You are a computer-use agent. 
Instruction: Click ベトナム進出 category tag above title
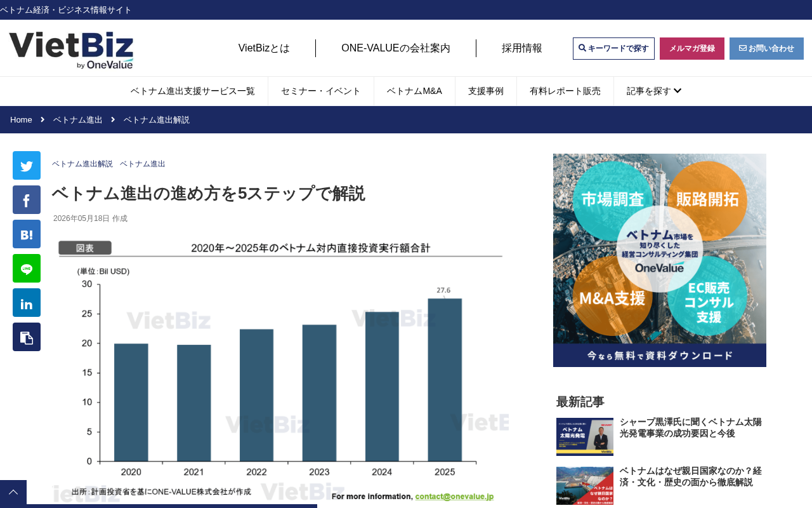[143, 164]
